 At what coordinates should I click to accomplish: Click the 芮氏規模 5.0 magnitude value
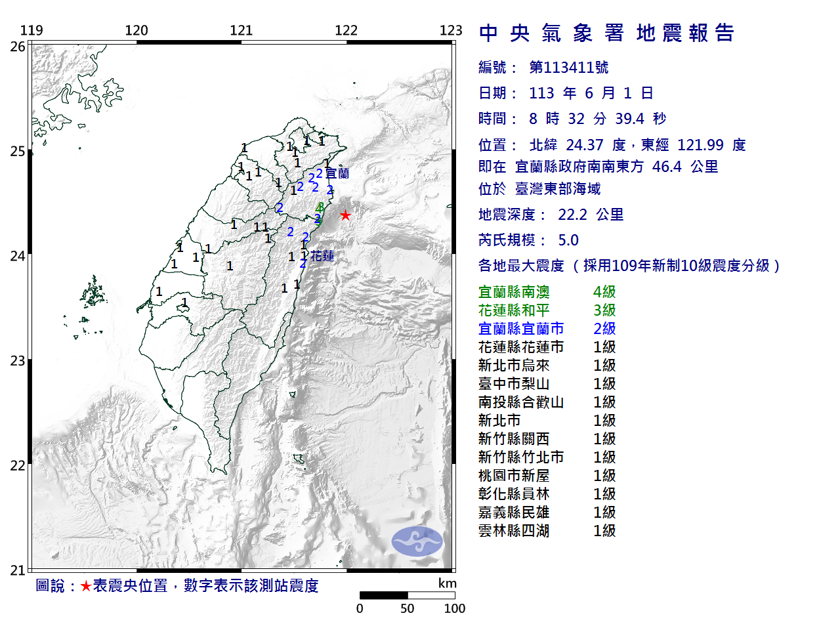coord(568,240)
